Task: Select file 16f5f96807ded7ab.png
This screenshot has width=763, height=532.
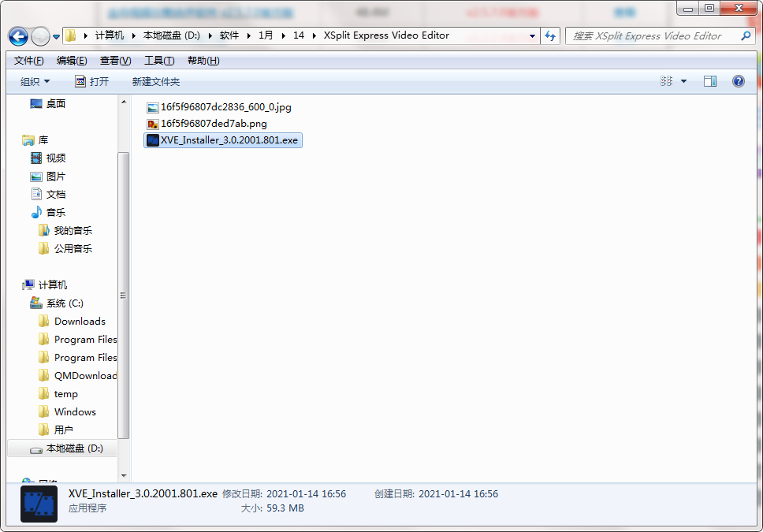Action: pos(214,124)
